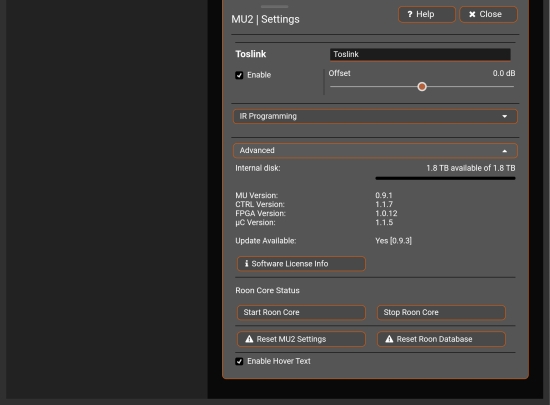
Task: Click the down arrow on IR Programming
Action: pyautogui.click(x=504, y=116)
